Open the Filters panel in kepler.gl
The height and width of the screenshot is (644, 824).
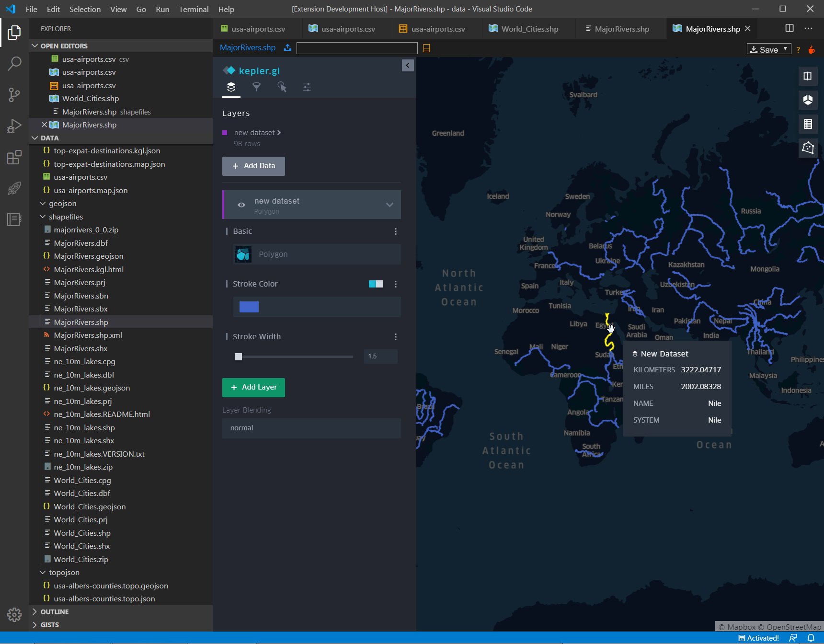click(257, 87)
